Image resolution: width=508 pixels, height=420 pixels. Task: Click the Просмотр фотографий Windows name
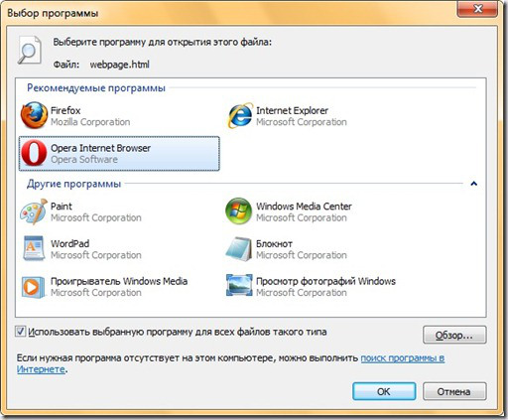pyautogui.click(x=325, y=281)
